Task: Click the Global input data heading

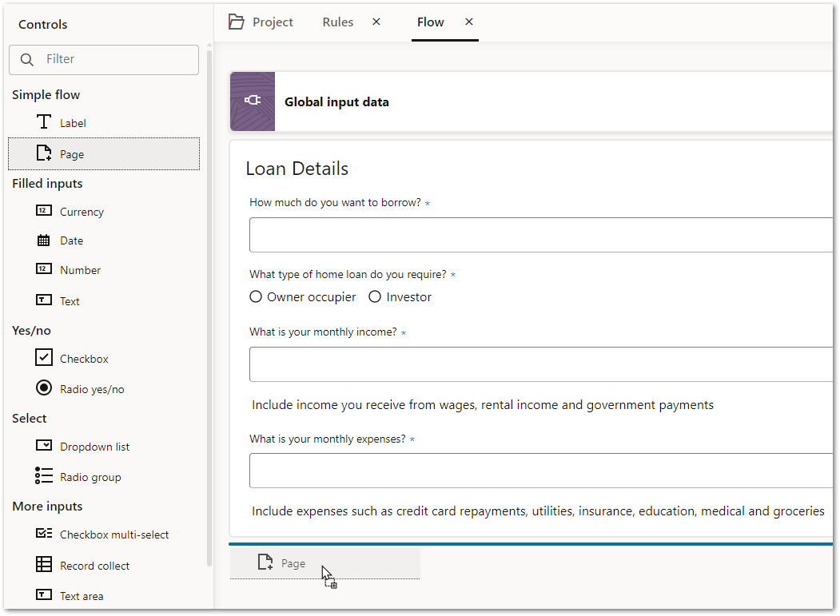Action: tap(336, 101)
